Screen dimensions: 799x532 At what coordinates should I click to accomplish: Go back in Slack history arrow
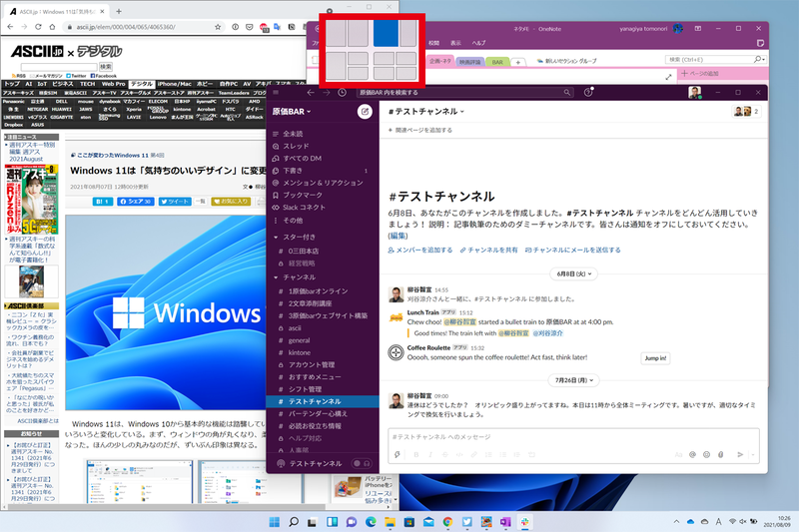[311, 92]
